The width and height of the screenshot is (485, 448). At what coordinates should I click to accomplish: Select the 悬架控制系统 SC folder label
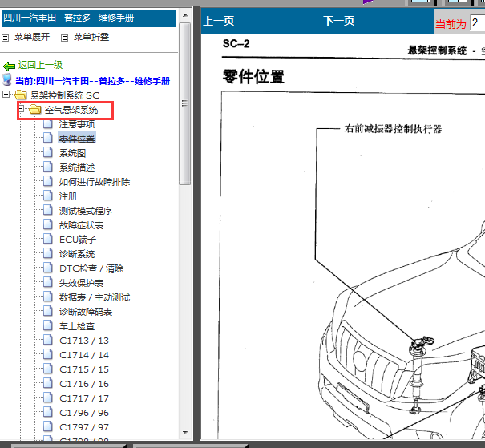(65, 95)
